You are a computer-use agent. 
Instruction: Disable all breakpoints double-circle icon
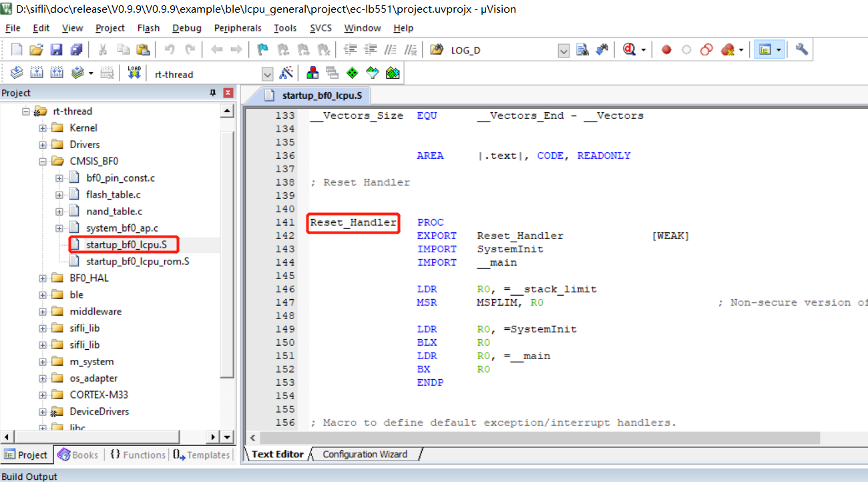pyautogui.click(x=706, y=50)
